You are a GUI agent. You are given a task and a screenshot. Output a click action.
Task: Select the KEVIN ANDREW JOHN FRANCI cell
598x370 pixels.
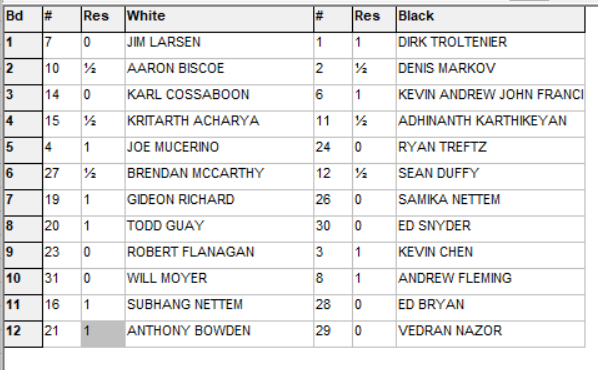490,98
